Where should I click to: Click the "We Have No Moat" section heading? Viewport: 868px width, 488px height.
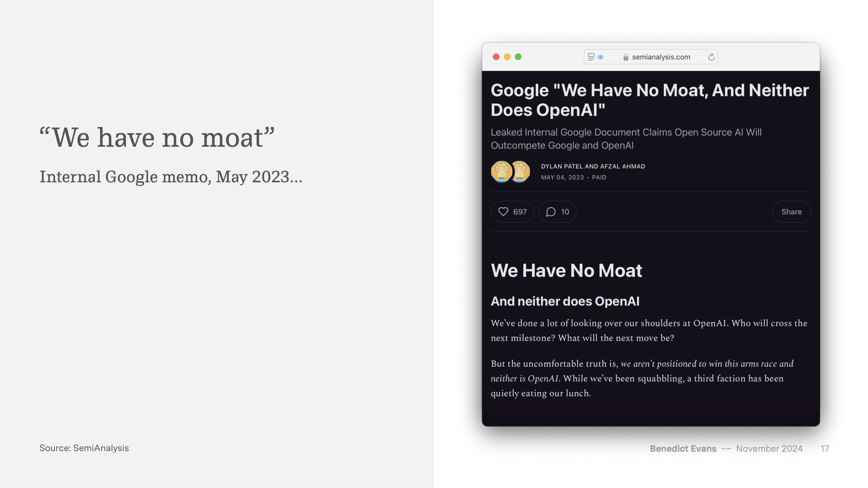coord(566,270)
